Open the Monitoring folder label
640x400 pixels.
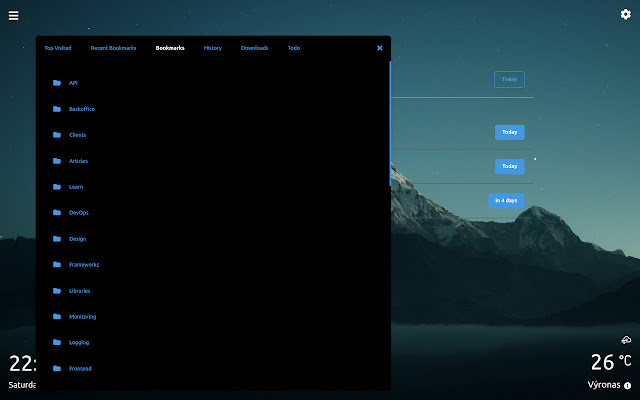(x=82, y=316)
